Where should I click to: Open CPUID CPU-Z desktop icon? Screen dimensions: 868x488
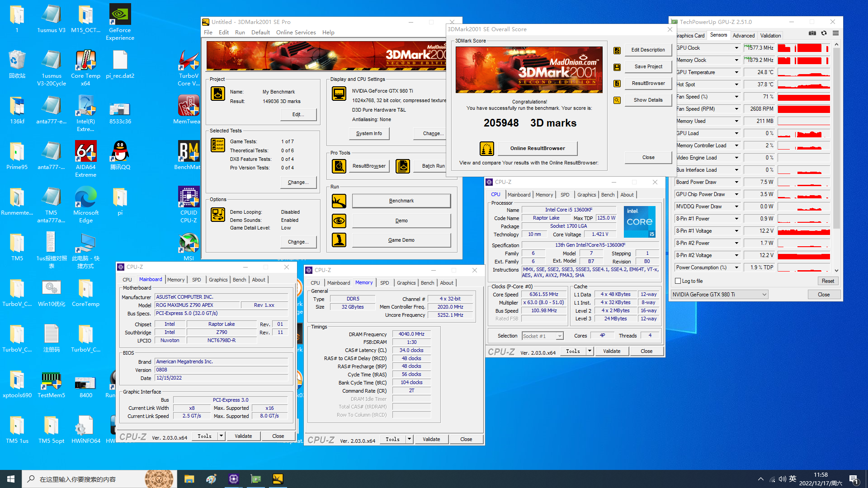(x=189, y=204)
